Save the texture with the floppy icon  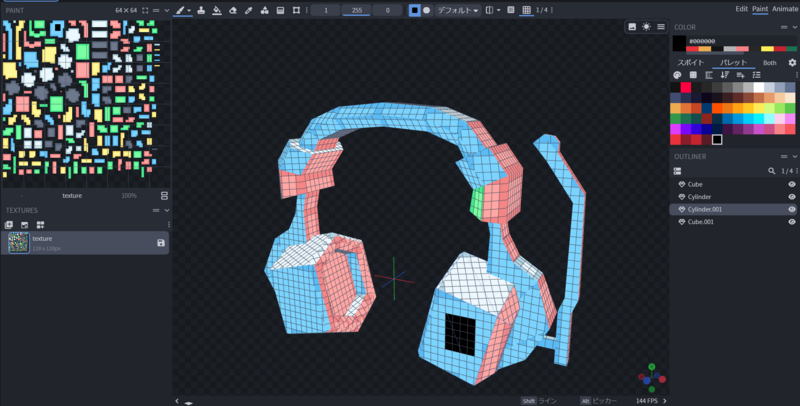(x=161, y=243)
